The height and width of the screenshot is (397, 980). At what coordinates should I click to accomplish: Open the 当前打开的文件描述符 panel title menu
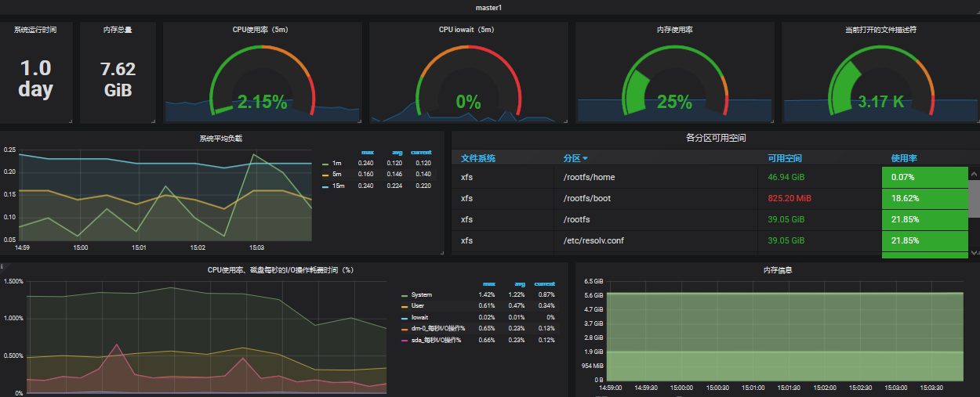[880, 29]
